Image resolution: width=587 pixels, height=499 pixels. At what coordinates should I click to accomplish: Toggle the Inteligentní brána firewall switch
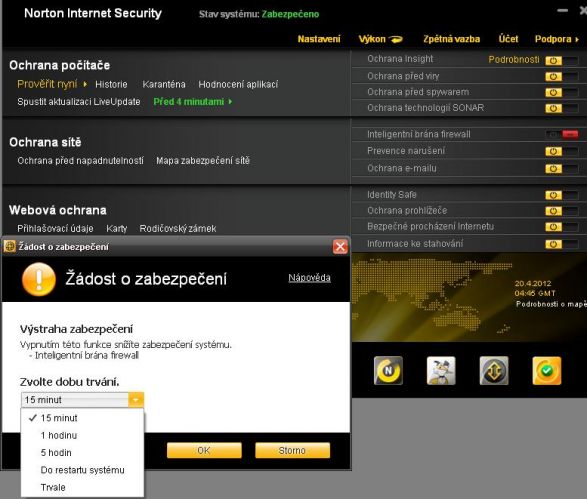(x=562, y=134)
